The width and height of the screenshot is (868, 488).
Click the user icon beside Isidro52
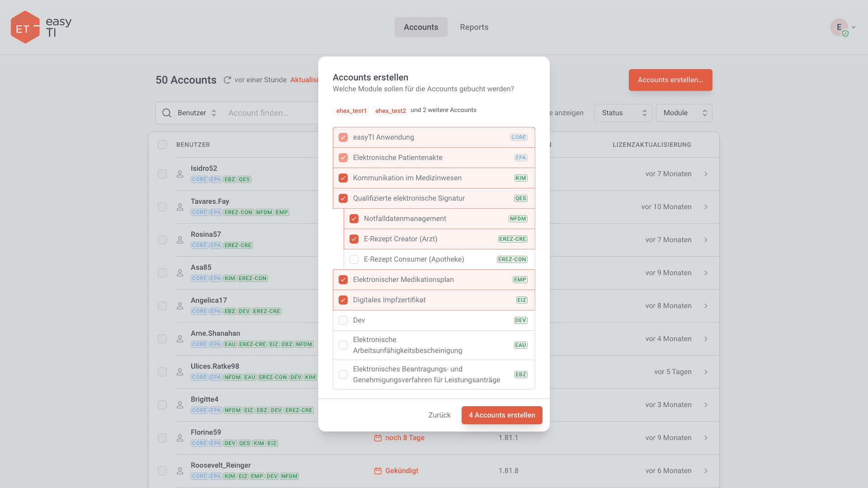[x=180, y=174]
